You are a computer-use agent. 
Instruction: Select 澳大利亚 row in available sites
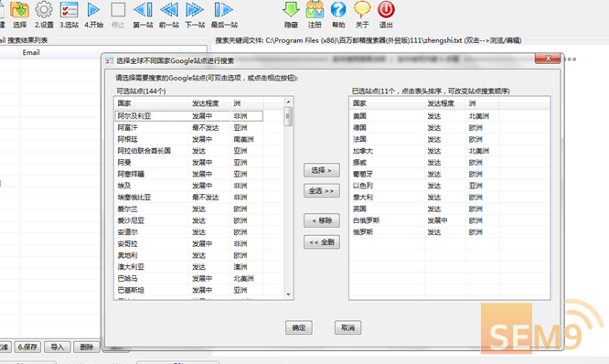click(188, 267)
